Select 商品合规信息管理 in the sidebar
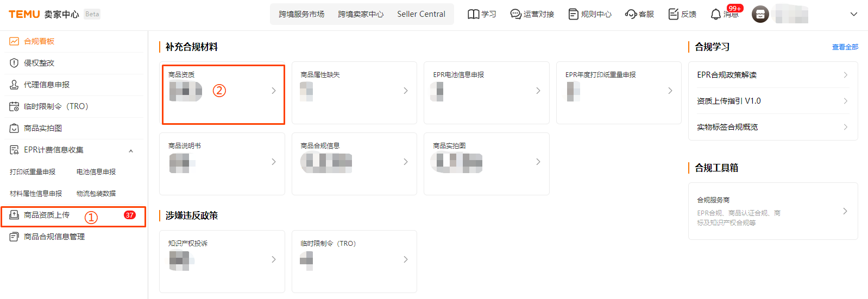Screen dimensions: 868x299 coord(54,237)
